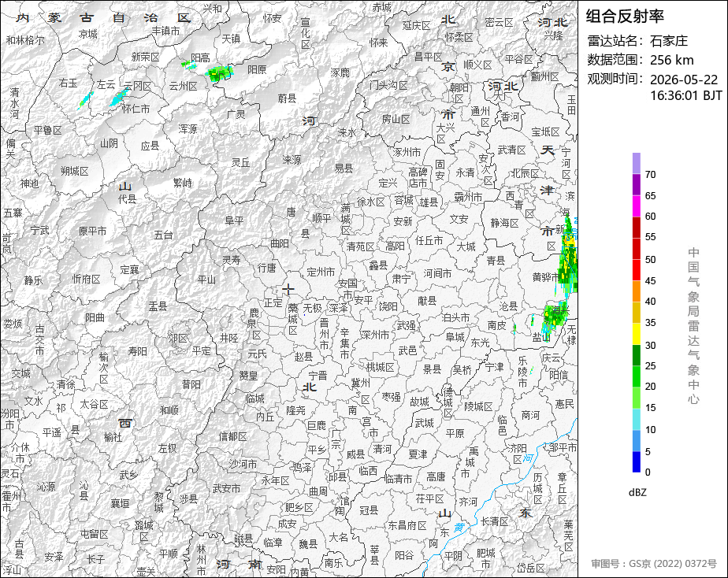The image size is (728, 578).
Task: Click the yellow legend swatch between 35 and 30
Action: [636, 334]
